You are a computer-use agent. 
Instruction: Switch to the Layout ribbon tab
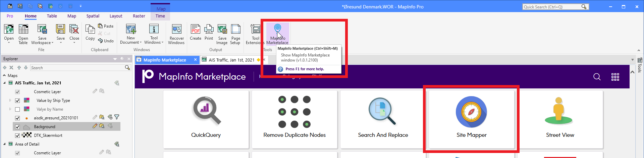pyautogui.click(x=116, y=16)
